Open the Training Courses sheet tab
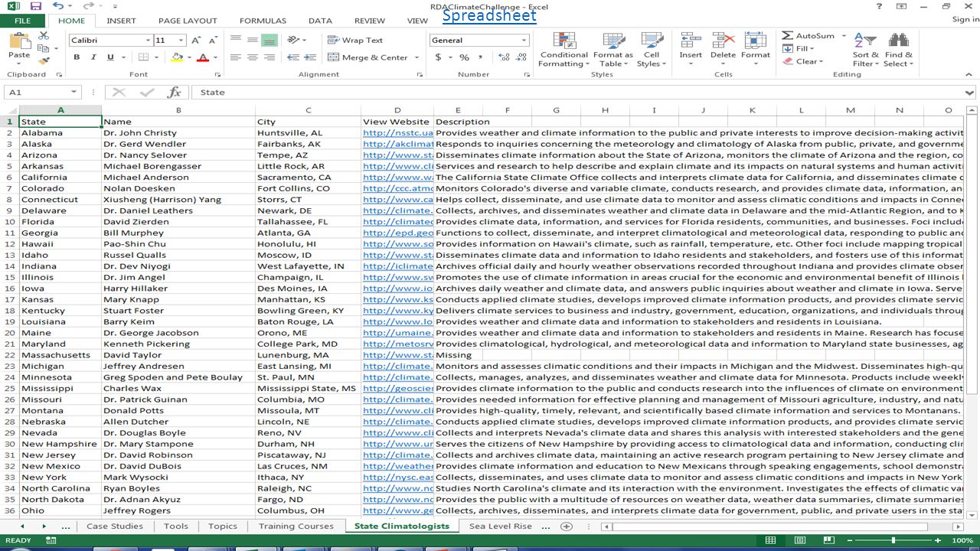This screenshot has height=551, width=980. [296, 527]
